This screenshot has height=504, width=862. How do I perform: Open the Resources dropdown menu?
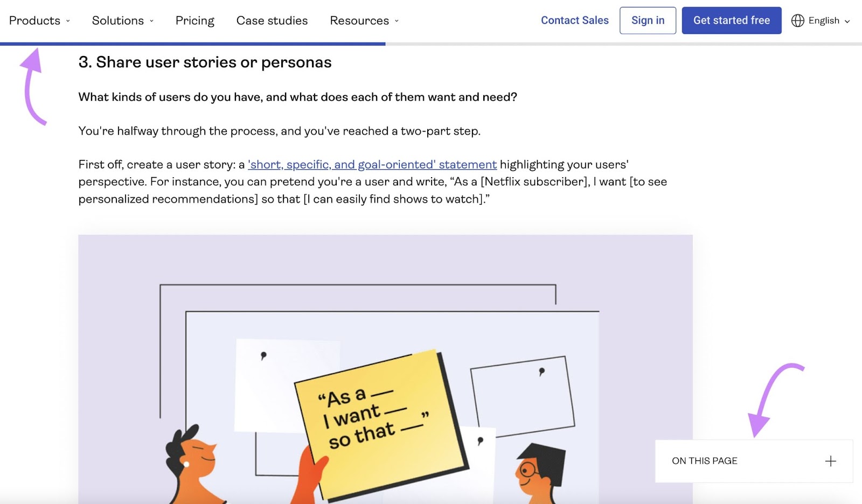coord(359,20)
